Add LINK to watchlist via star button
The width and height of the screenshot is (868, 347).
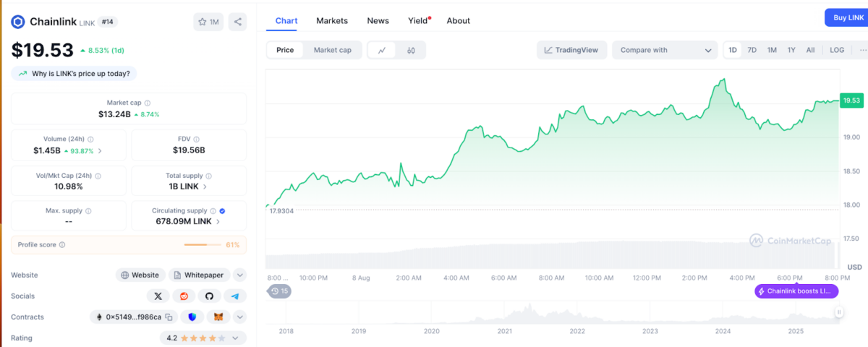click(208, 22)
